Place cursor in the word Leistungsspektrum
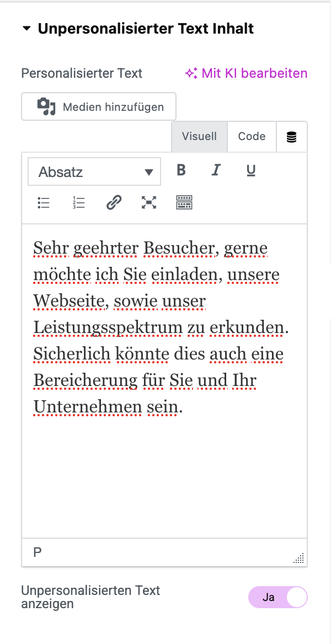The width and height of the screenshot is (331, 644). [108, 328]
